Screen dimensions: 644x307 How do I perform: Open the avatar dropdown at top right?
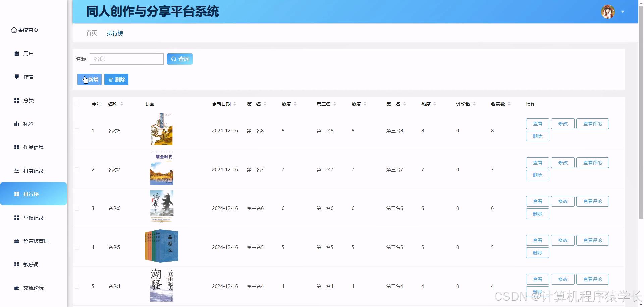pos(623,11)
